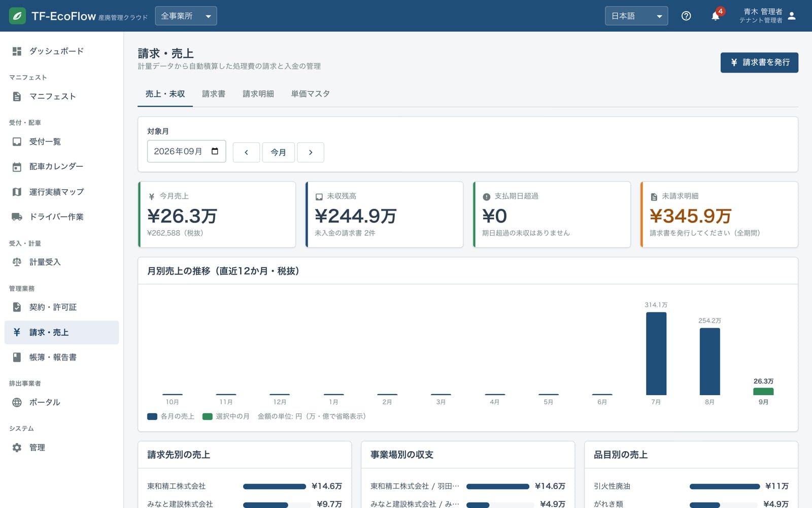Switch to the 請求書 tab
The width and height of the screenshot is (812, 508).
tap(214, 94)
